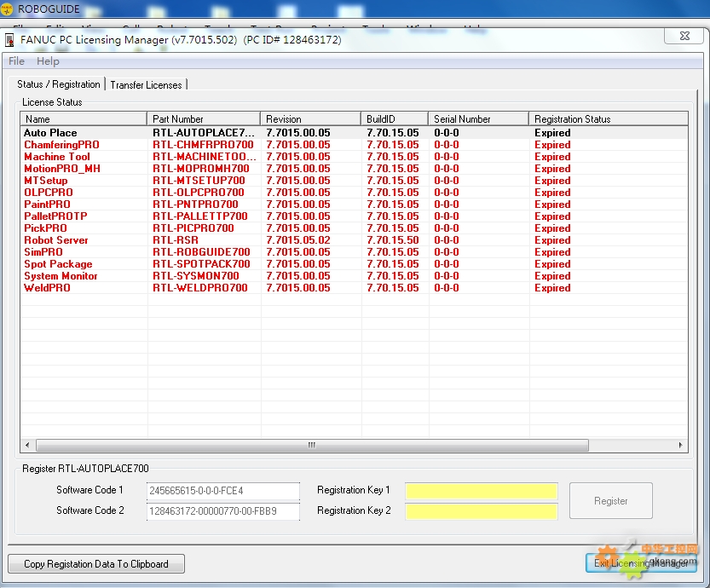This screenshot has height=588, width=710.
Task: Close the FANUC PC Licensing Manager window
Action: [684, 36]
